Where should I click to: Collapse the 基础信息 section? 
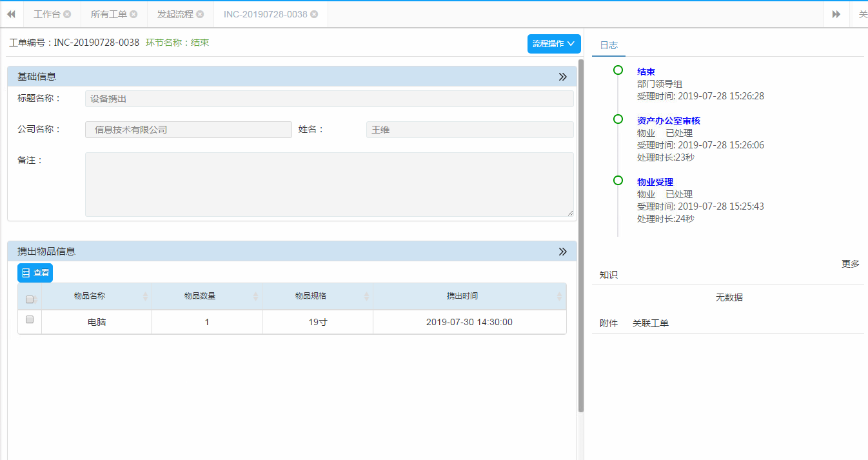point(562,77)
